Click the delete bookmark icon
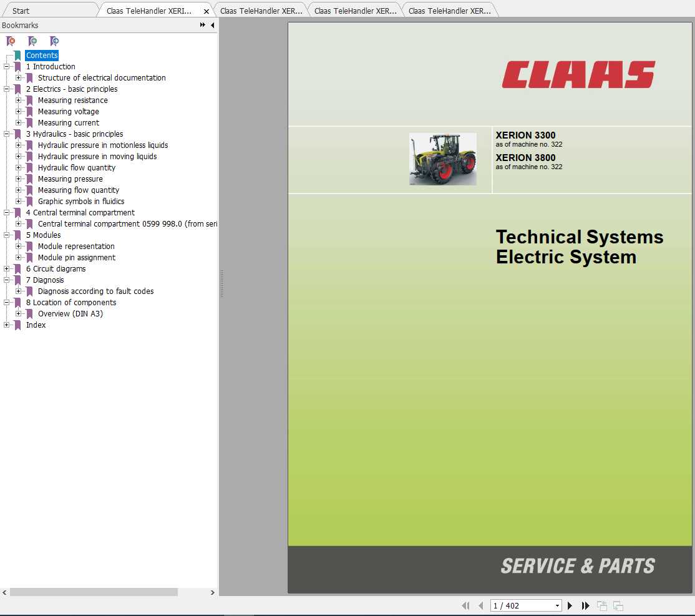695x616 pixels. 11,41
